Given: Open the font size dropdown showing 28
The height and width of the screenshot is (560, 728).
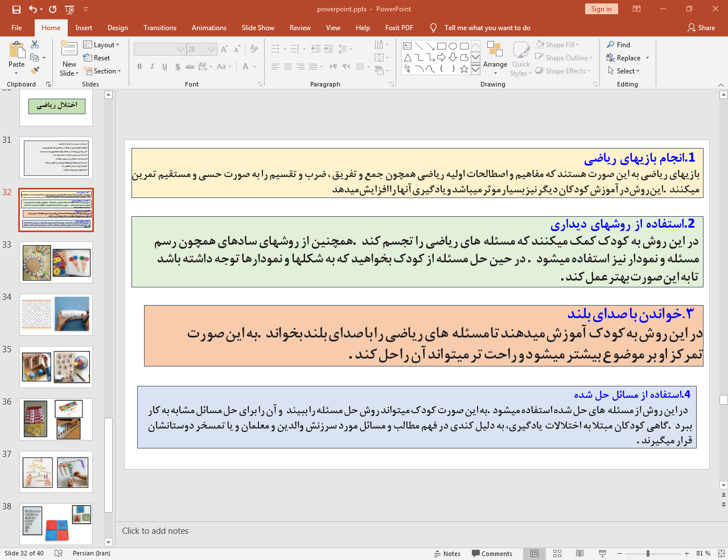Looking at the screenshot, I should pos(212,50).
